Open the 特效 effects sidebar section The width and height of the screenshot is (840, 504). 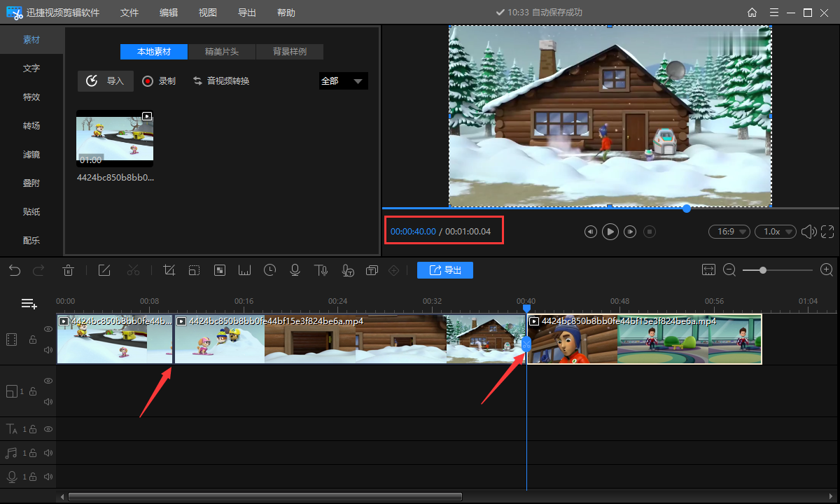click(31, 97)
